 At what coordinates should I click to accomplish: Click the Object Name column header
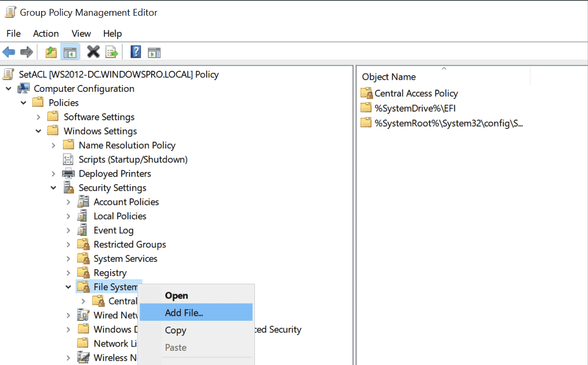389,77
